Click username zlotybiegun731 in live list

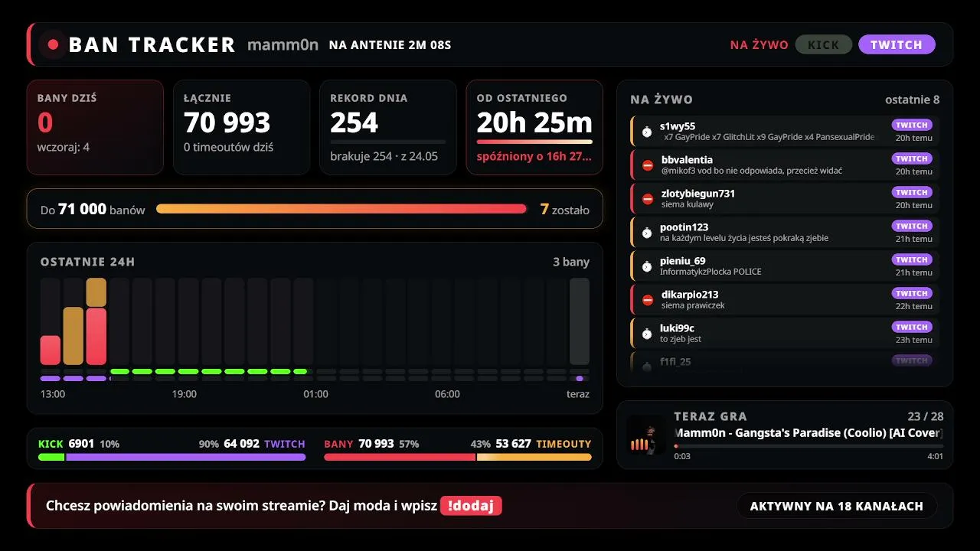pyautogui.click(x=698, y=194)
